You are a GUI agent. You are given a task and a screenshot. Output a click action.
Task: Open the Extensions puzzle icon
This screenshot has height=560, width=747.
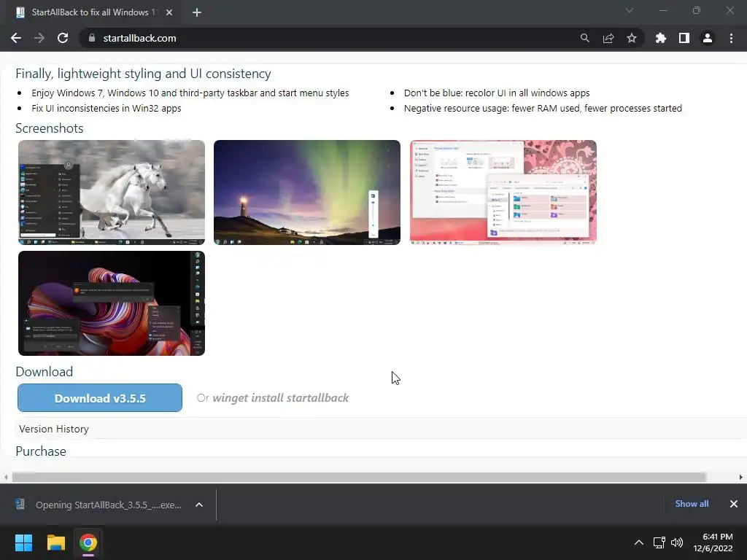point(660,38)
